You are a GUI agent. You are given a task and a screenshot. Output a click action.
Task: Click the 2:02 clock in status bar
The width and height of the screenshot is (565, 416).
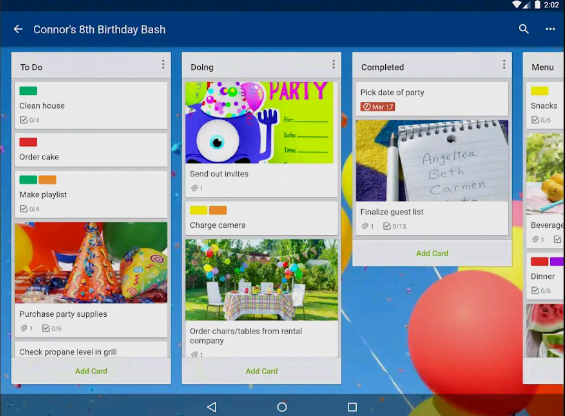pos(551,5)
